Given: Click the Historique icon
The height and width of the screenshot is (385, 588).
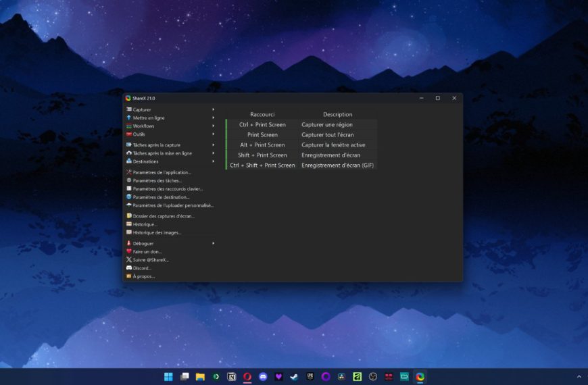Looking at the screenshot, I should point(129,224).
